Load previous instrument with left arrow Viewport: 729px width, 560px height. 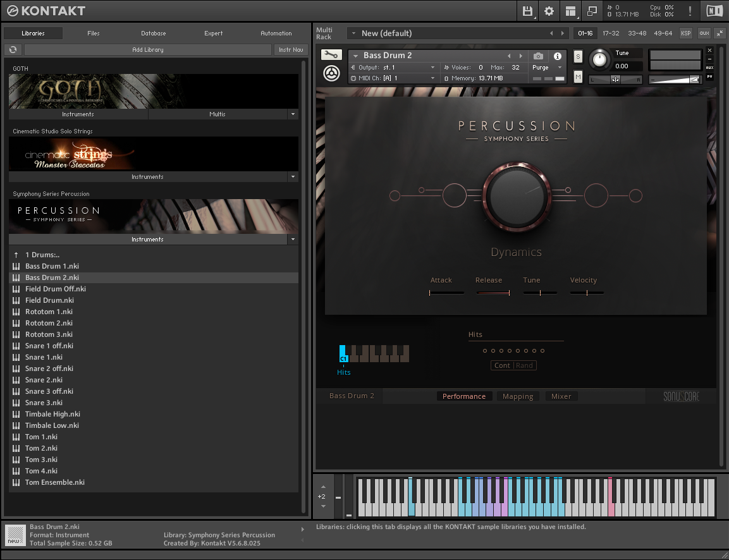pyautogui.click(x=509, y=56)
